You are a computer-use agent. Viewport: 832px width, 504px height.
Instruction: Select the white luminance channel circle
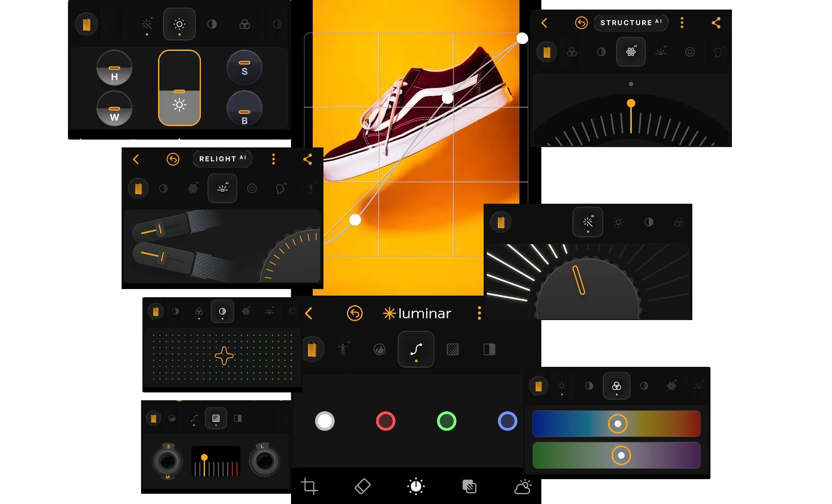coord(324,421)
